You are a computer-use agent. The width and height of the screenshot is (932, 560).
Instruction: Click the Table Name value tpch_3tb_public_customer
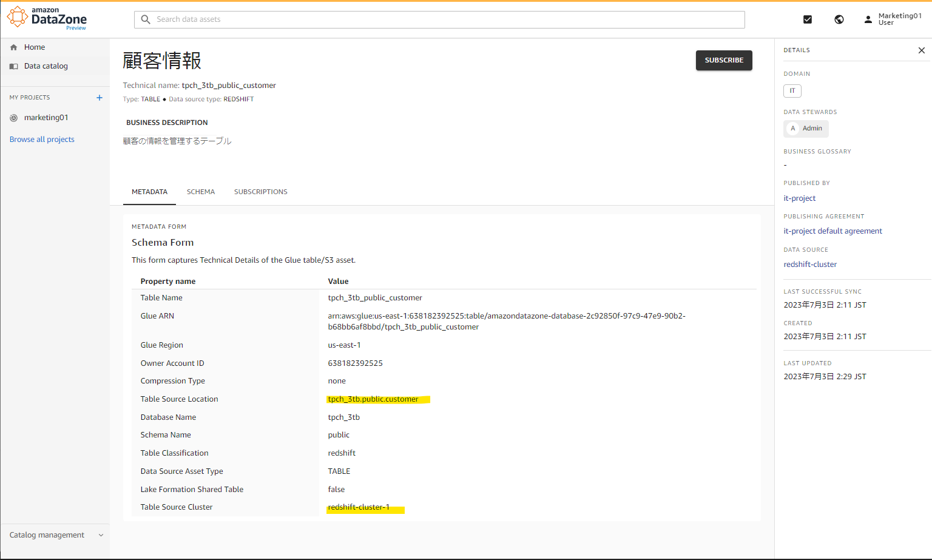pyautogui.click(x=375, y=298)
